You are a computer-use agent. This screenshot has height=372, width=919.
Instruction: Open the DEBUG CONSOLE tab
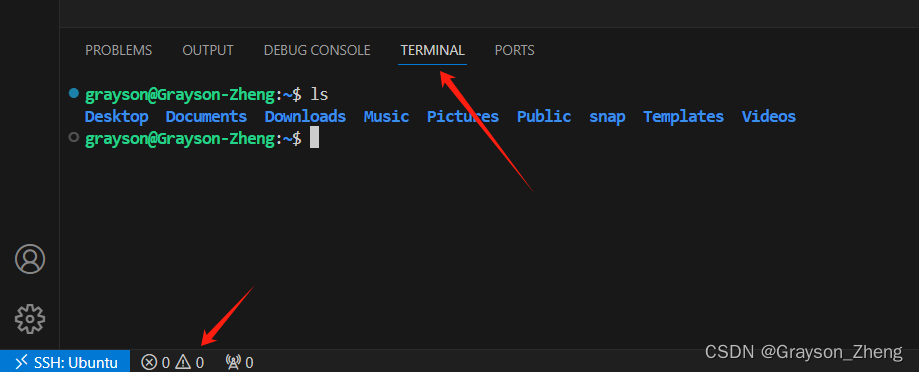[x=317, y=50]
